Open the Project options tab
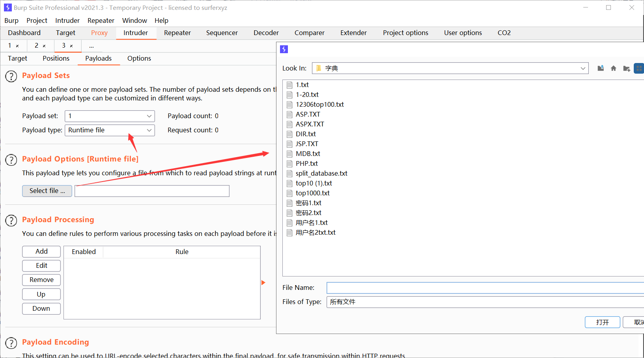 click(x=405, y=33)
